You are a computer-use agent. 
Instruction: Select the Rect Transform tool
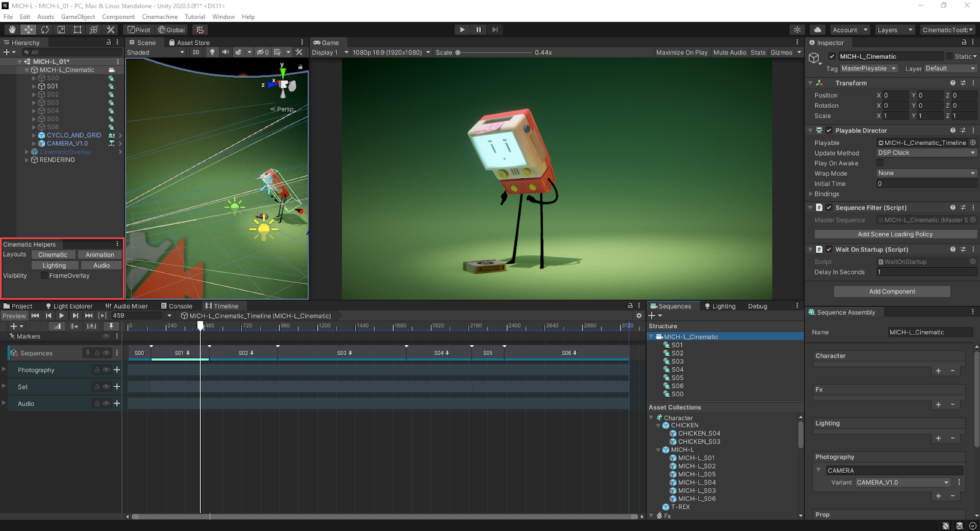(78, 29)
